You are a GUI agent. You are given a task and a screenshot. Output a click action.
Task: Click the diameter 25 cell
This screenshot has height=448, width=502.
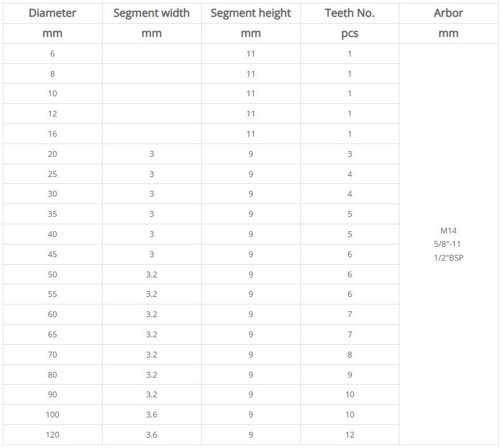(52, 174)
